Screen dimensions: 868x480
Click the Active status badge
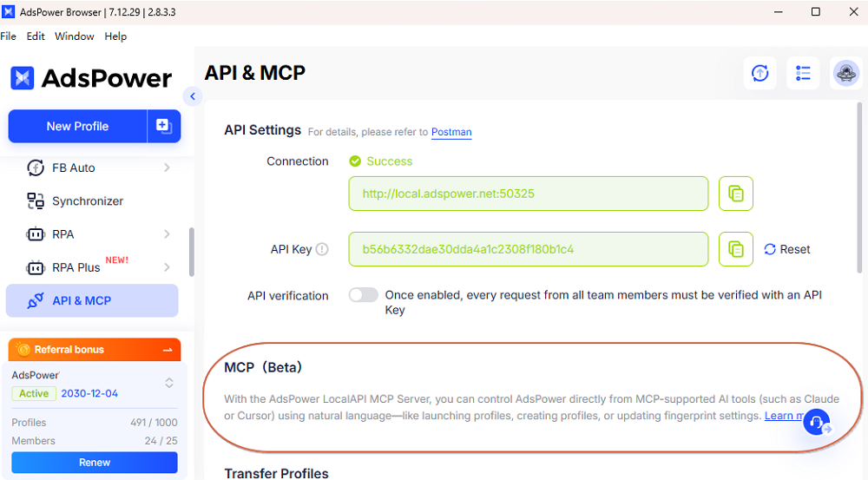tap(34, 393)
